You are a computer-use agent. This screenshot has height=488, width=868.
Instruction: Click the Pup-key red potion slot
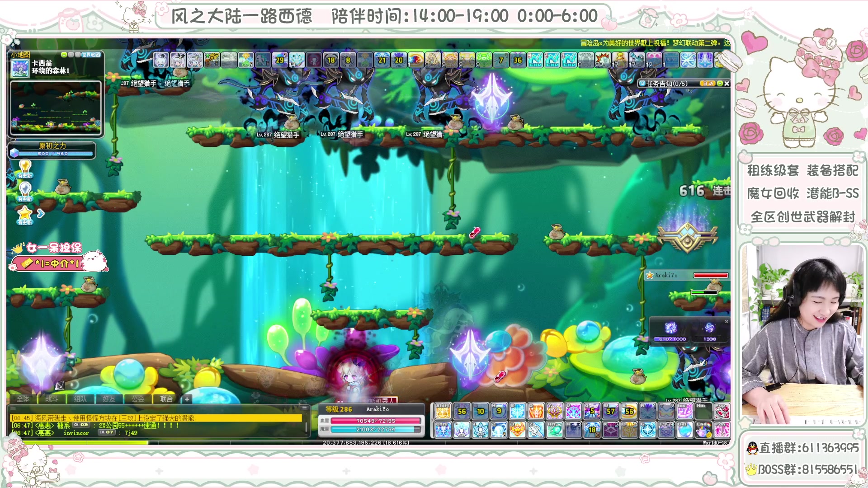point(722,411)
